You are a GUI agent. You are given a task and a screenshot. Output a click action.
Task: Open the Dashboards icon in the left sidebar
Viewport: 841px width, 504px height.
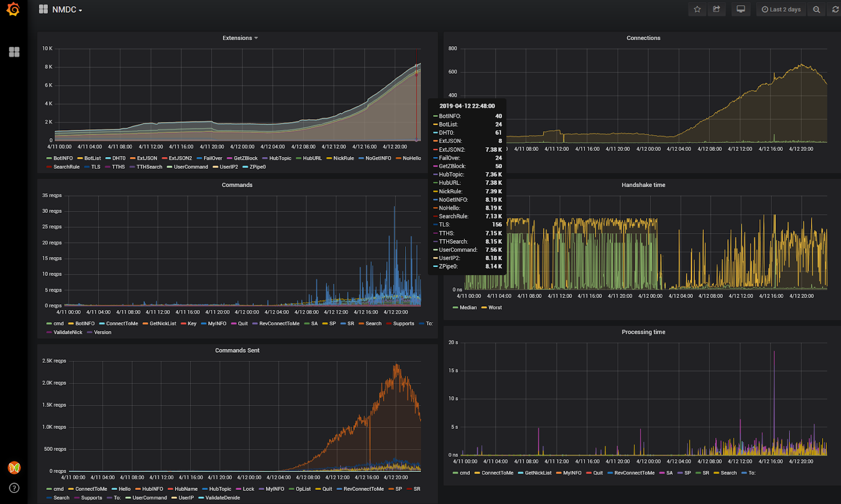click(14, 52)
